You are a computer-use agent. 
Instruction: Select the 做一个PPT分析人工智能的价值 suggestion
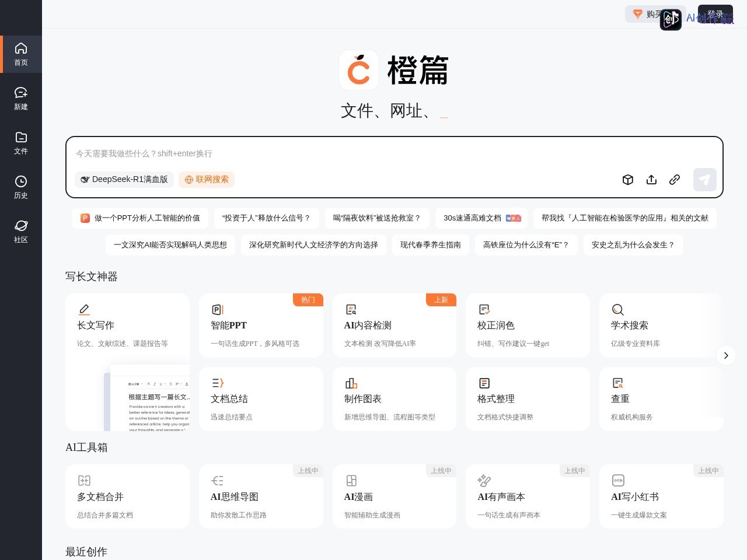pyautogui.click(x=140, y=218)
